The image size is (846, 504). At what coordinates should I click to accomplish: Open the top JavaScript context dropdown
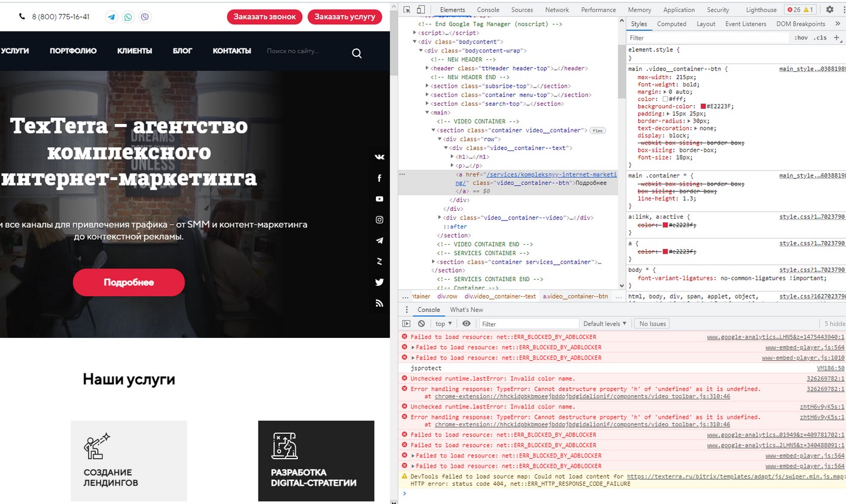pos(444,324)
